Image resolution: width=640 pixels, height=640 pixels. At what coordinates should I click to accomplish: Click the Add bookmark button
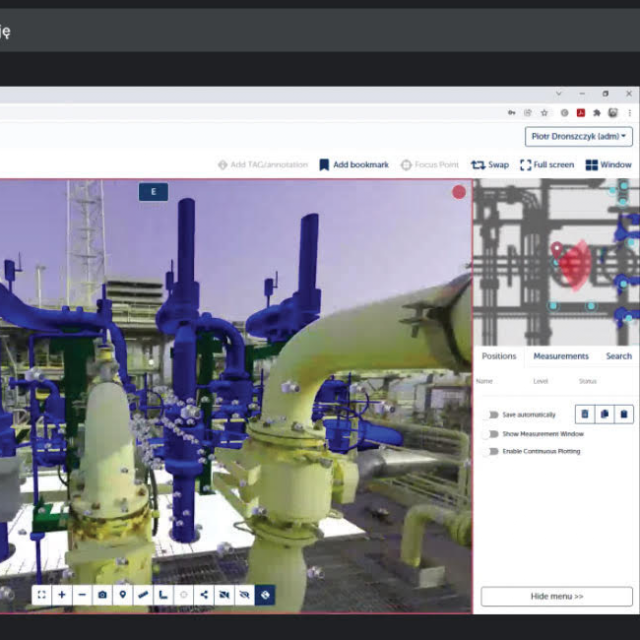(x=354, y=164)
